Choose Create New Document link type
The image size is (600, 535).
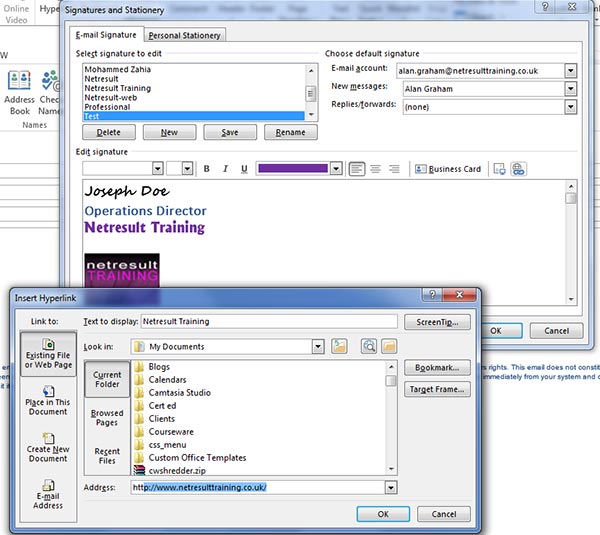click(48, 448)
